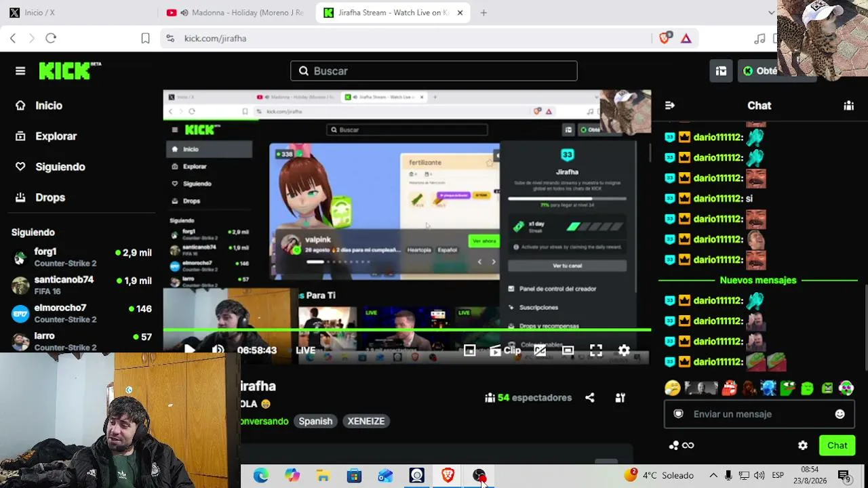Open chat settings gear
Screen dimensions: 868x488
[803, 445]
